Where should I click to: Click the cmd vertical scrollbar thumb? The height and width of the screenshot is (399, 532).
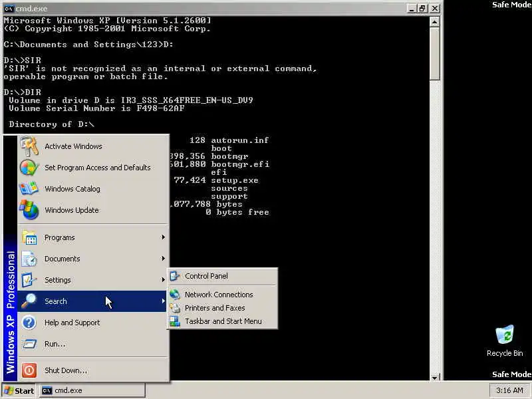click(435, 54)
